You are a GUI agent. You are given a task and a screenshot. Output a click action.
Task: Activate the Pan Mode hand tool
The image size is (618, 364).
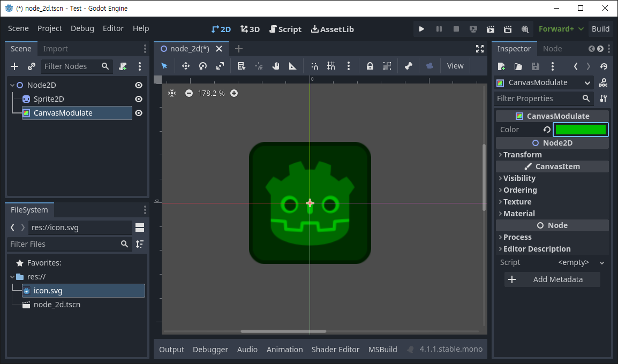(276, 66)
